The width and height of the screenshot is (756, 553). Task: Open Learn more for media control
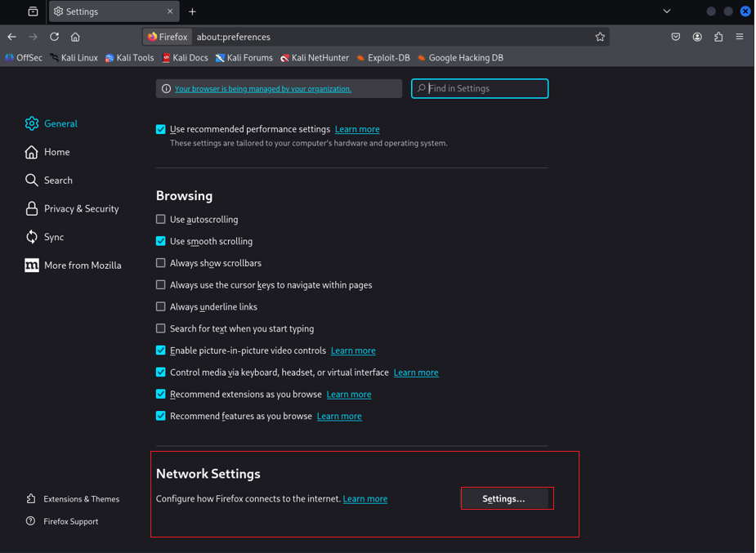click(416, 372)
